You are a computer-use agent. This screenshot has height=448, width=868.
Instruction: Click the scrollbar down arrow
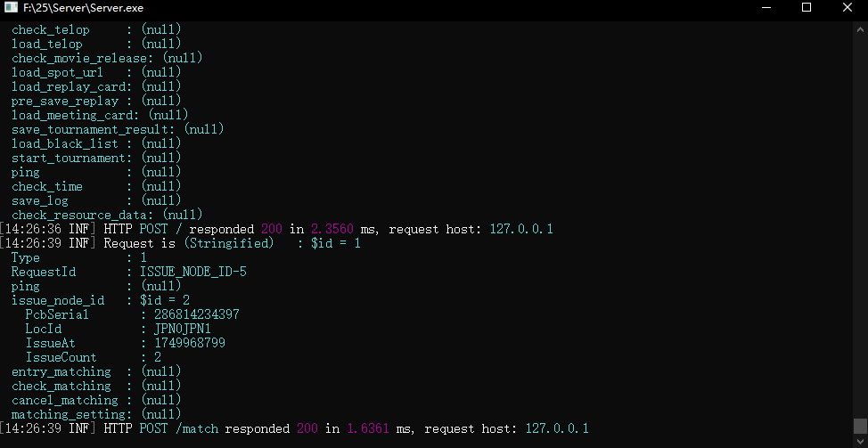pyautogui.click(x=860, y=441)
